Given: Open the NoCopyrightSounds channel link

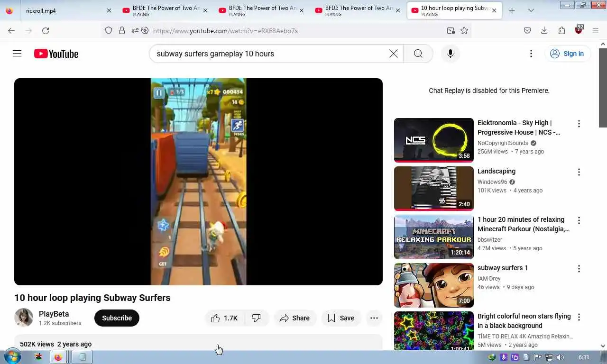Looking at the screenshot, I should [x=503, y=143].
